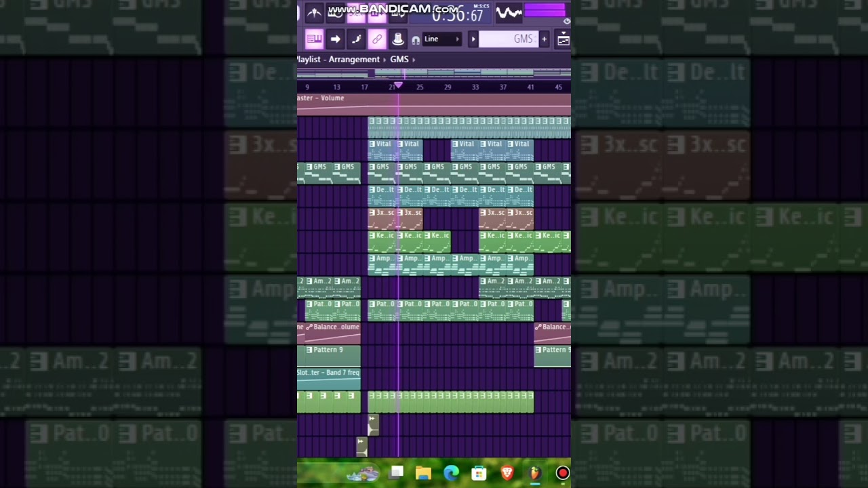Viewport: 868px width, 488px height.
Task: Add new pattern with the plus button
Action: [x=544, y=39]
